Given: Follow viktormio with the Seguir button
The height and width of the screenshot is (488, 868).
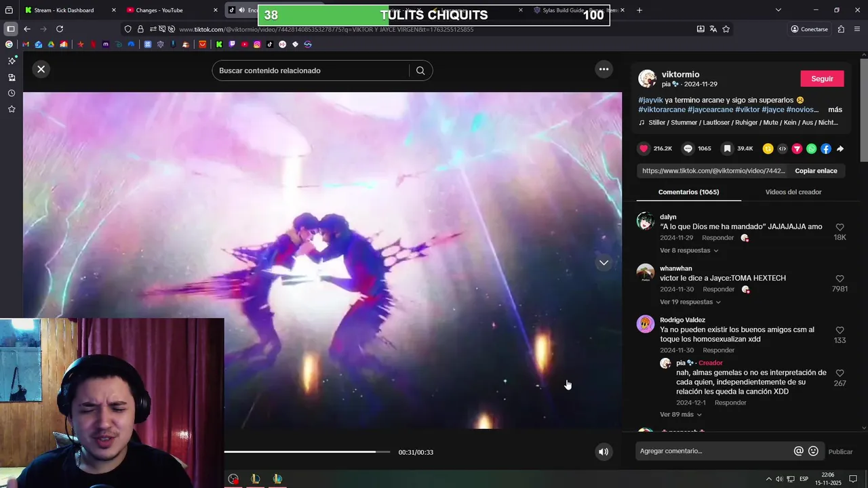Looking at the screenshot, I should [x=822, y=79].
